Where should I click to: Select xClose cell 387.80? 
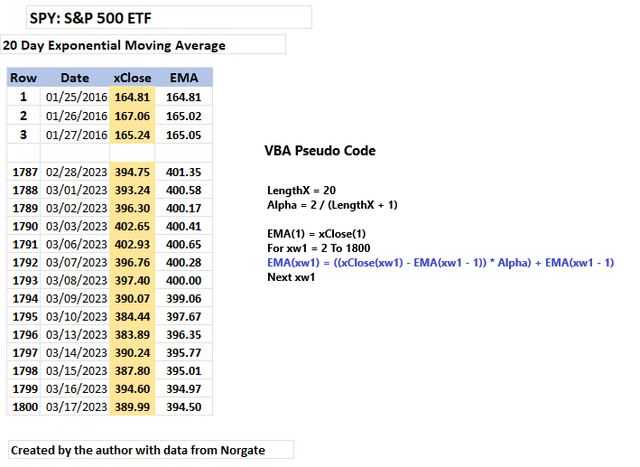point(132,371)
